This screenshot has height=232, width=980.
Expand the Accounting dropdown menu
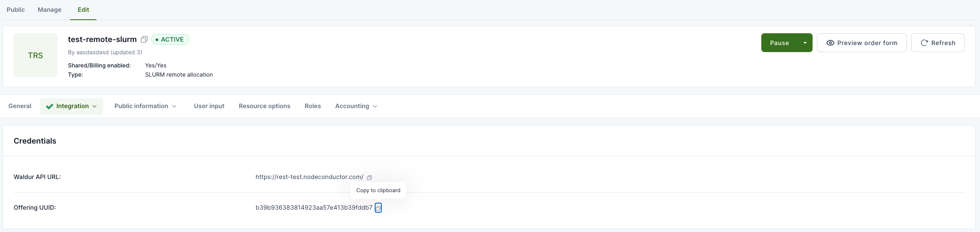(375, 106)
